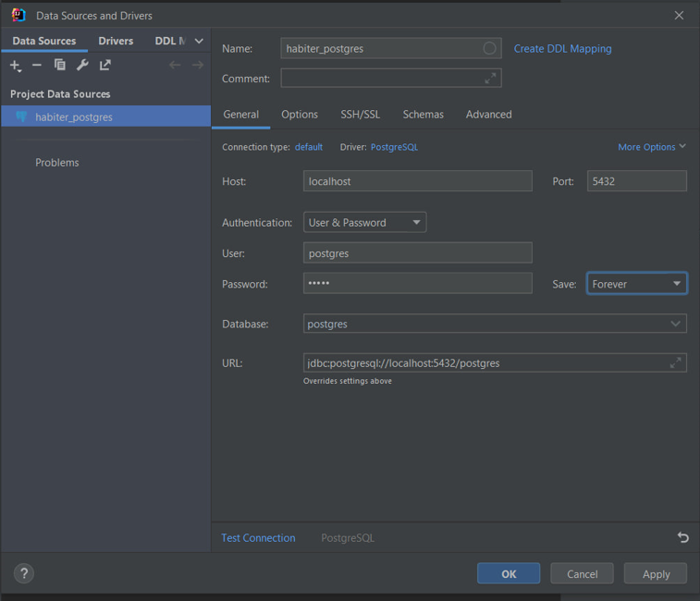Click the Create DDL Mapping link
The height and width of the screenshot is (601, 700).
(562, 49)
